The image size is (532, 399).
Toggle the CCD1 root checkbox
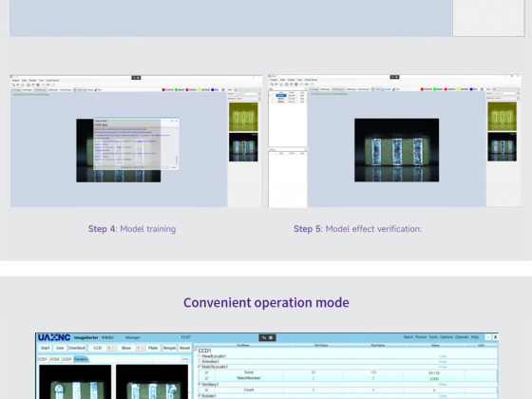click(x=196, y=351)
